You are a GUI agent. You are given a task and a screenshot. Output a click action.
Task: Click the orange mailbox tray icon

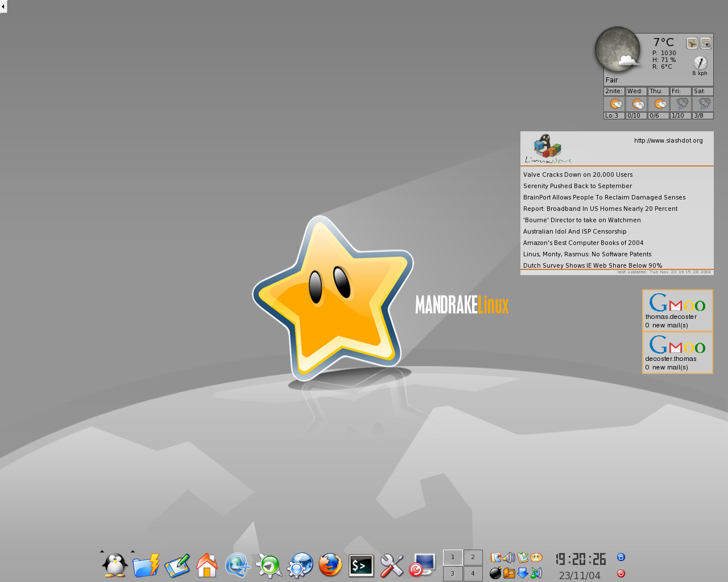click(509, 573)
